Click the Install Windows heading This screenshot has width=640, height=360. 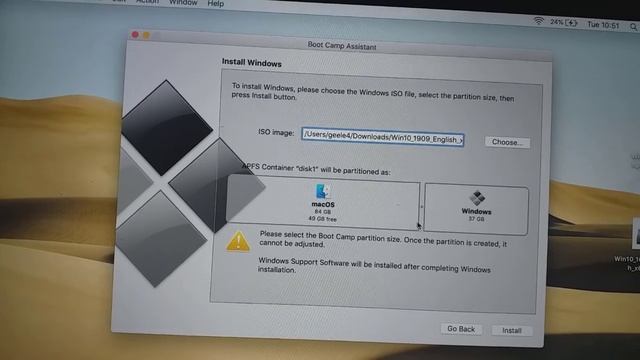point(252,63)
